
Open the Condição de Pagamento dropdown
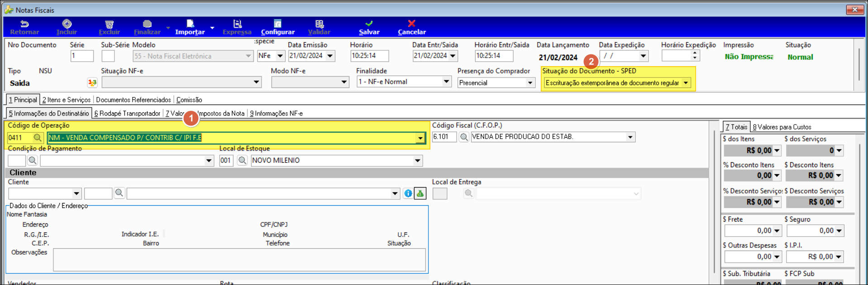[209, 160]
